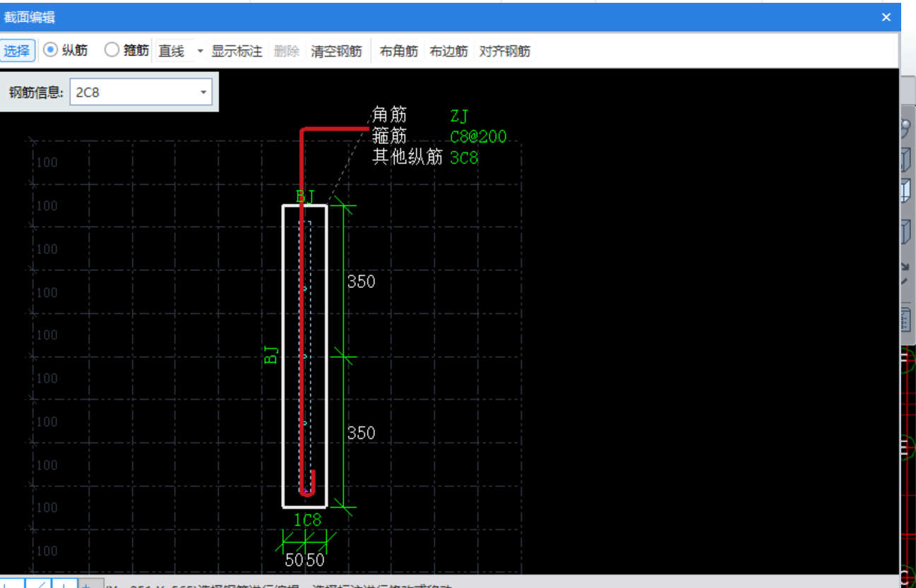Click the list-style properties icon on right strip
The image size is (916, 588).
pos(905,320)
